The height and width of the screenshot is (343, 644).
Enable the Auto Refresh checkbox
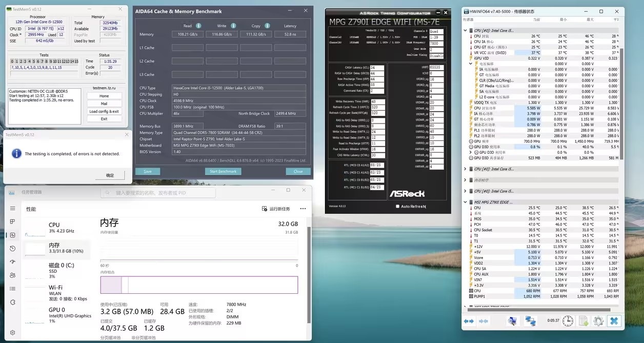coord(397,206)
